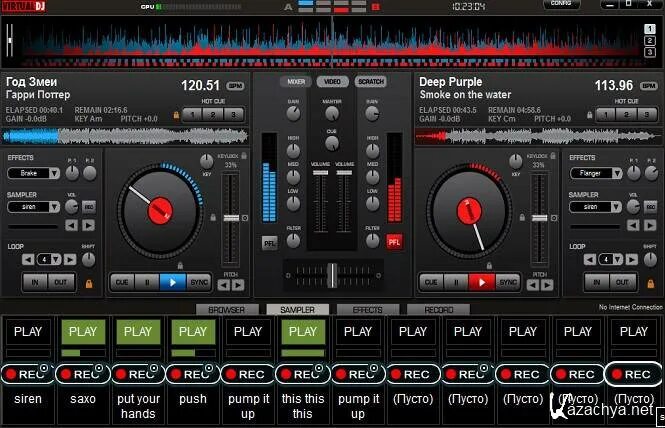
Task: Toggle the right deck keylock icon
Action: point(553,156)
